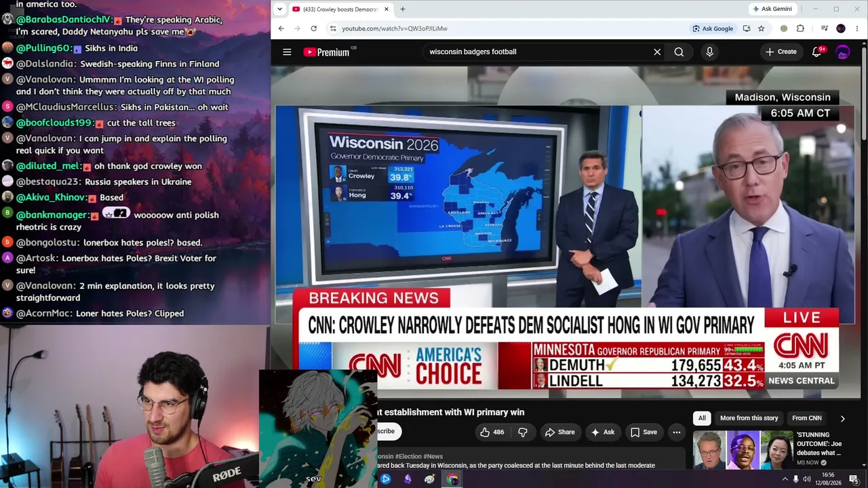The width and height of the screenshot is (868, 488).
Task: Click the system tray microphone icon
Action: 796,479
